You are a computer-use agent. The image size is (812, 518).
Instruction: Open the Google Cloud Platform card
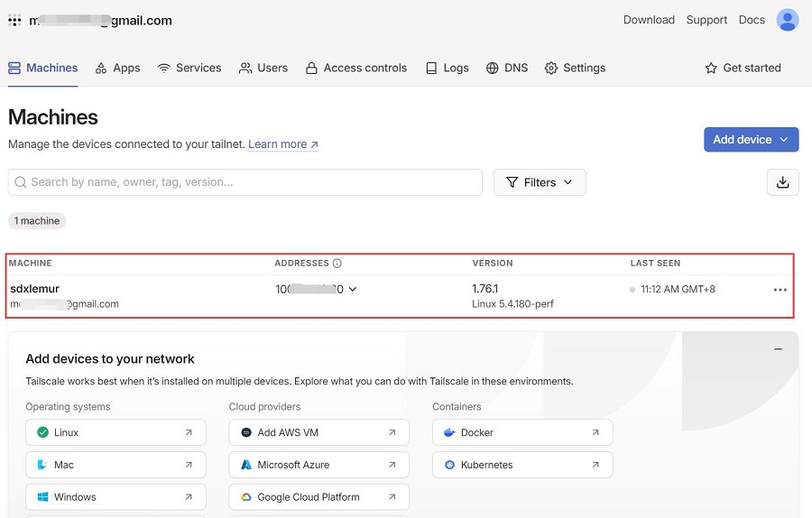tap(319, 496)
